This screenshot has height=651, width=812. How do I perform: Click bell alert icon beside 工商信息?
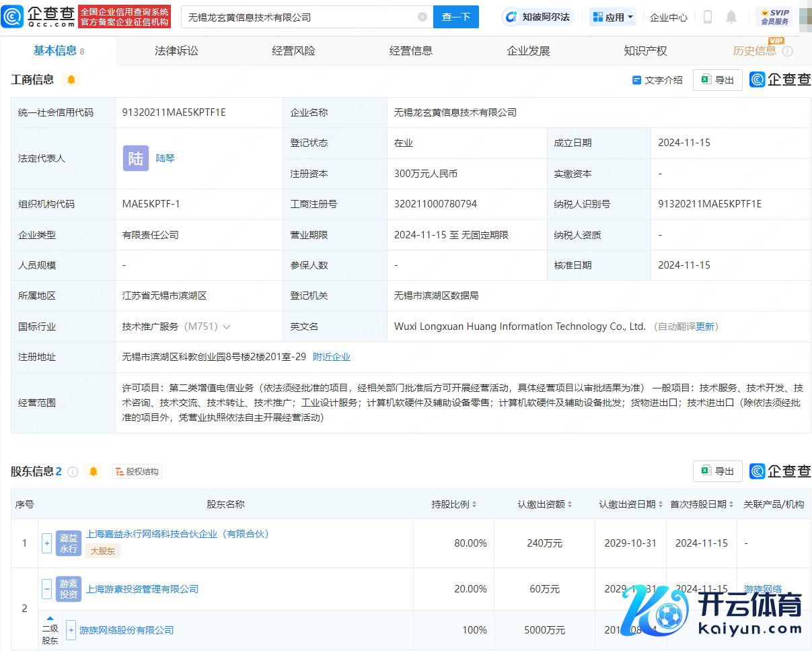pyautogui.click(x=71, y=80)
